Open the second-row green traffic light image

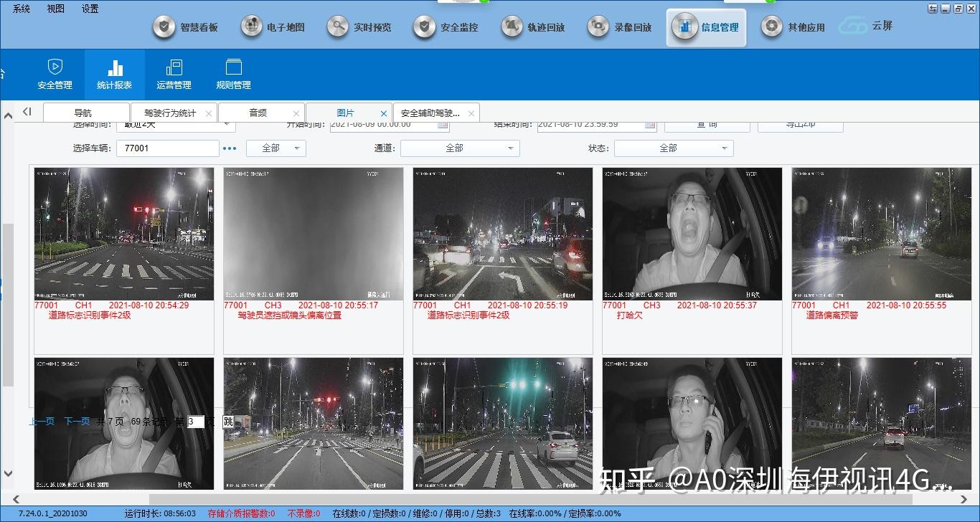[503, 424]
